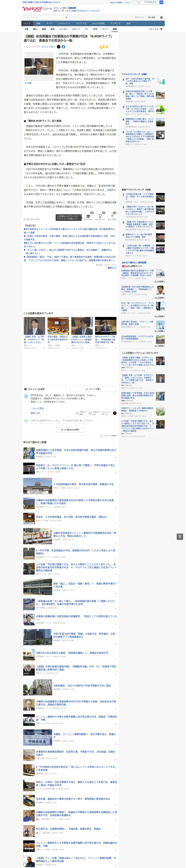The width and height of the screenshot is (186, 868).
Task: Click ログイン link
Action: (57, 11)
